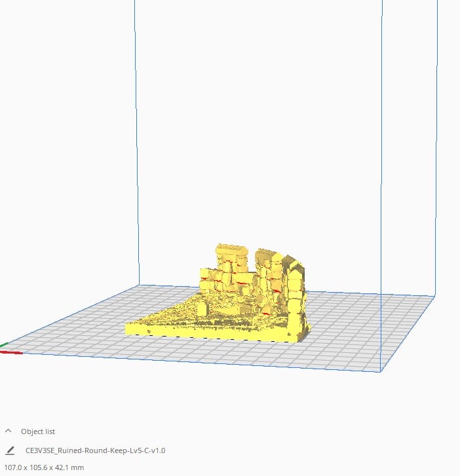460x476 pixels.
Task: Click the curved right wall of the model
Action: pos(295,288)
